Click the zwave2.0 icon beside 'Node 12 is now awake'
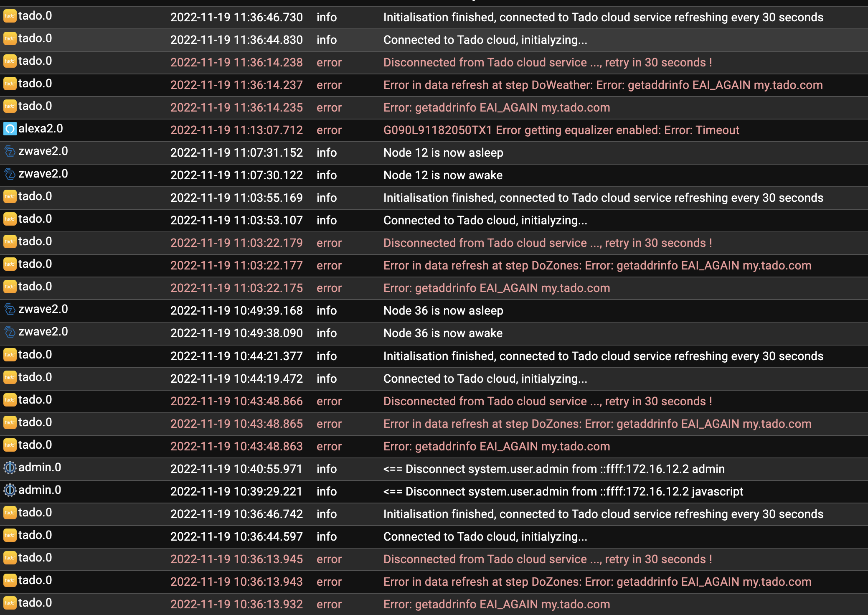The width and height of the screenshot is (868, 615). pos(9,174)
